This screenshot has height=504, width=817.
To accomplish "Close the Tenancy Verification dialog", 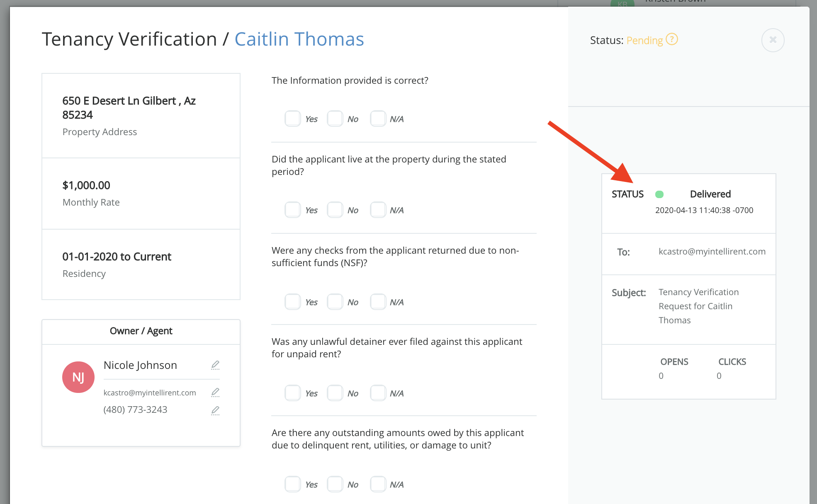I will [773, 40].
